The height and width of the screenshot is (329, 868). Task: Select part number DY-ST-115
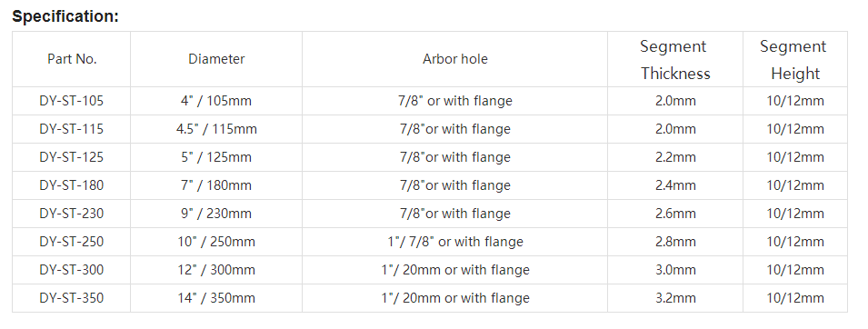pyautogui.click(x=72, y=129)
